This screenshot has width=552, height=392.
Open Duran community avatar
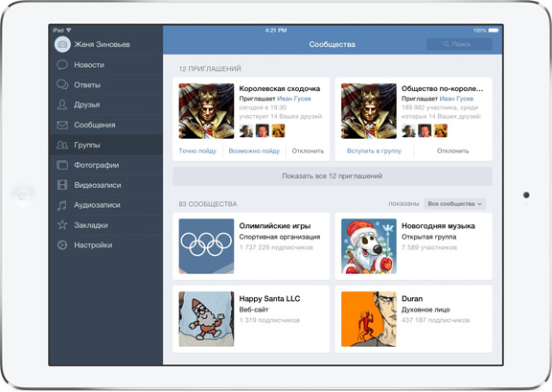(369, 319)
